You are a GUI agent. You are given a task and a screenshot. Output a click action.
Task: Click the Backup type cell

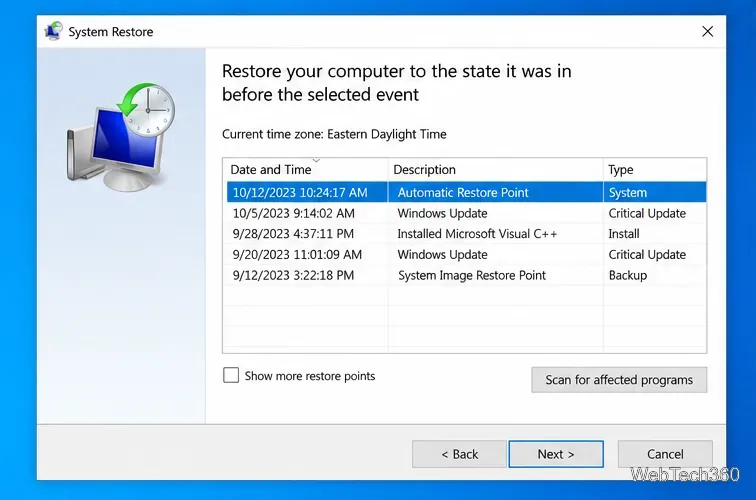pos(628,275)
